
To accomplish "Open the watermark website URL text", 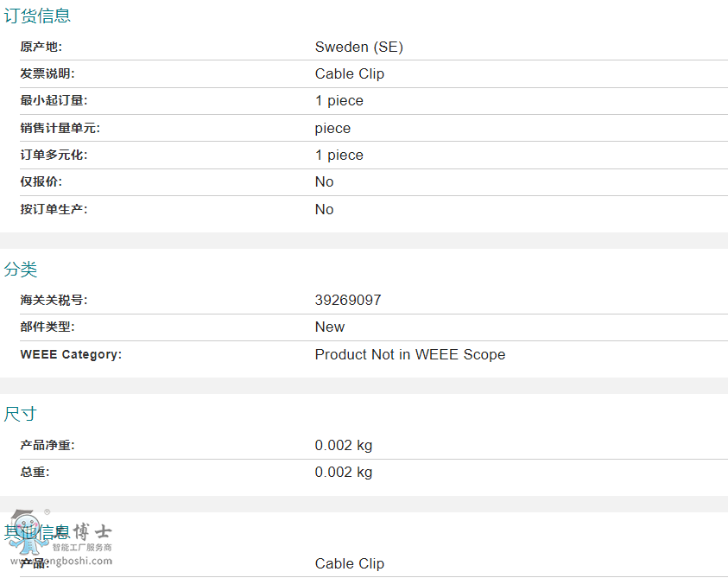I will click(61, 561).
